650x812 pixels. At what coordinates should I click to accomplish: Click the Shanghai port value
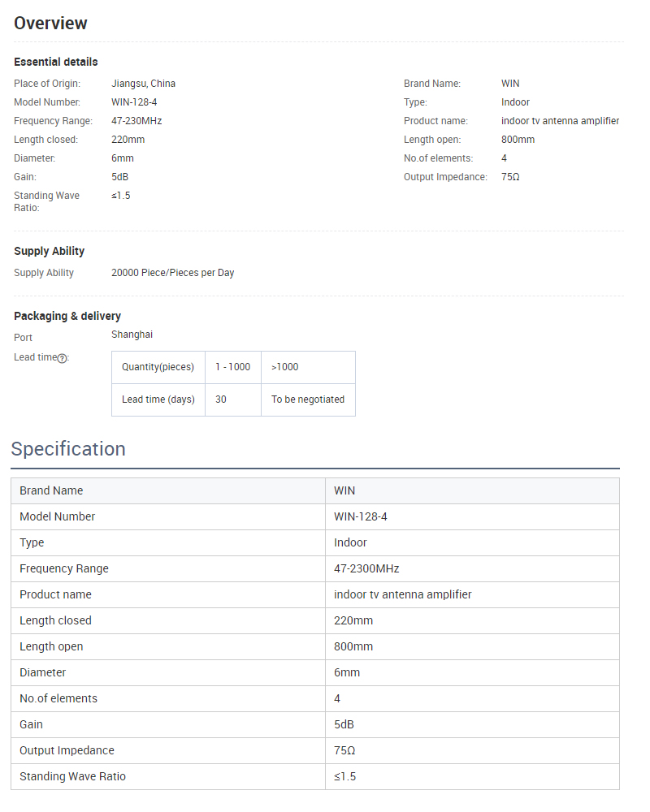click(132, 335)
